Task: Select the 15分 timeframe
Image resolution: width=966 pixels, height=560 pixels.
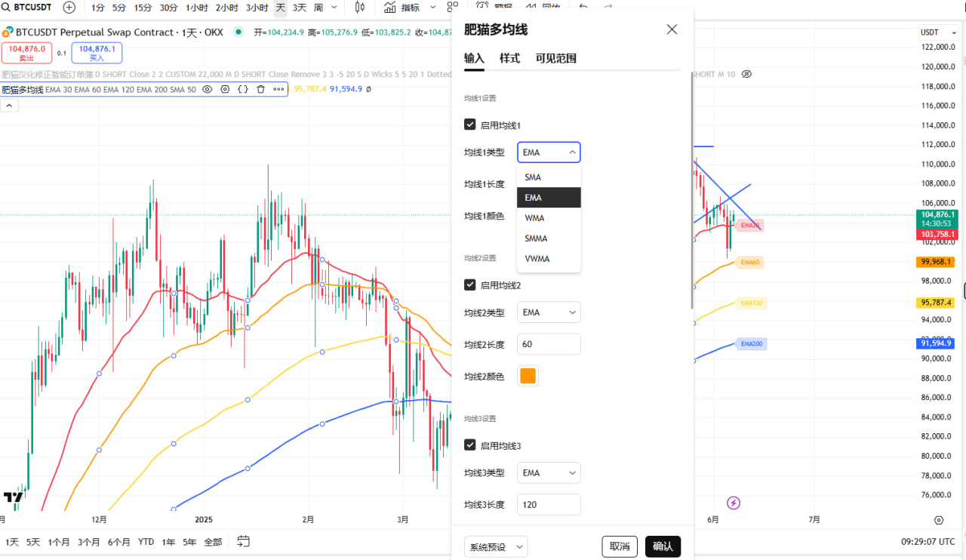Action: point(143,8)
